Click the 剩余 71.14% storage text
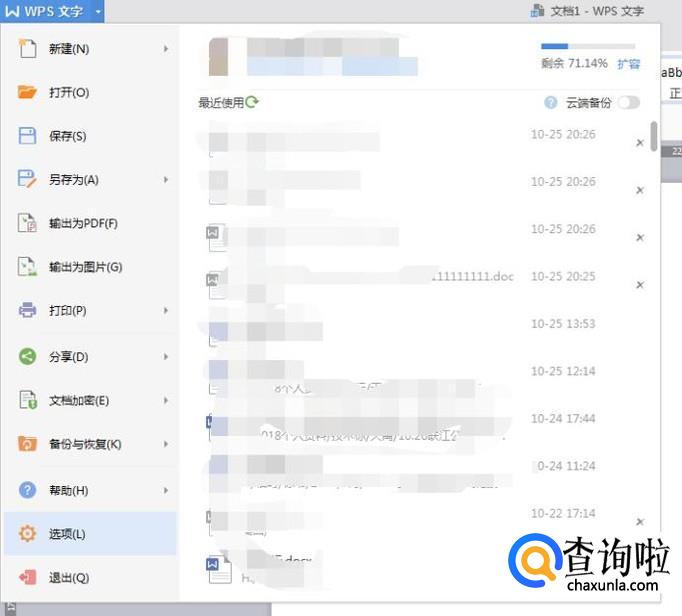The height and width of the screenshot is (616, 682). (574, 64)
